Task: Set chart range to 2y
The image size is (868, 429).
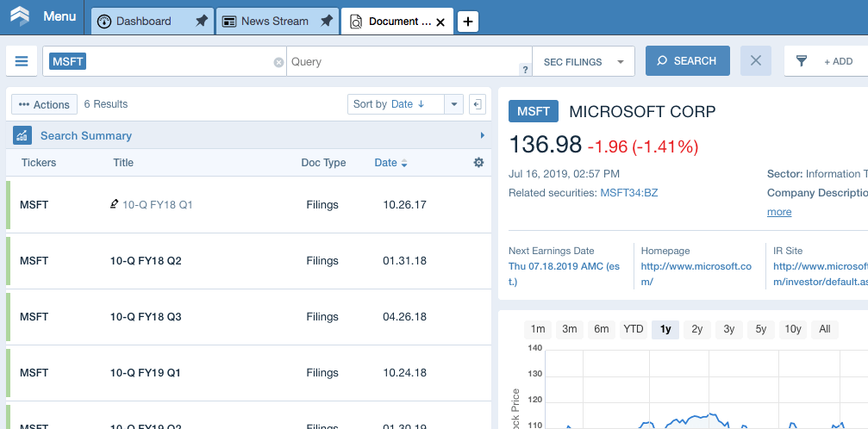Action: [697, 329]
